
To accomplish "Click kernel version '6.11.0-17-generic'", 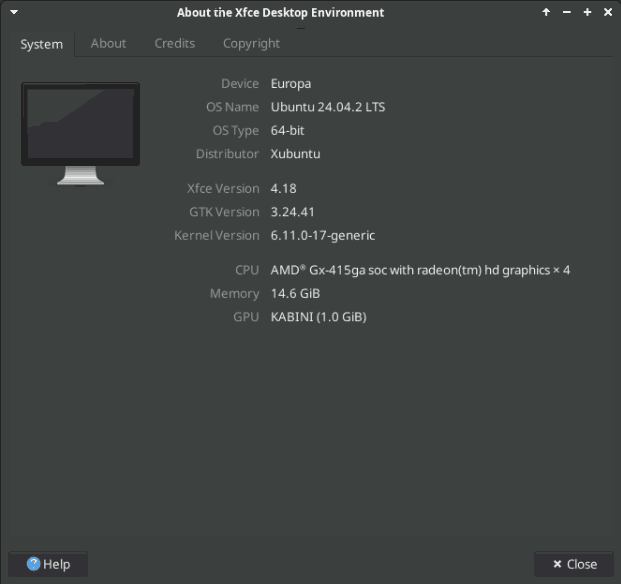I will (x=322, y=236).
